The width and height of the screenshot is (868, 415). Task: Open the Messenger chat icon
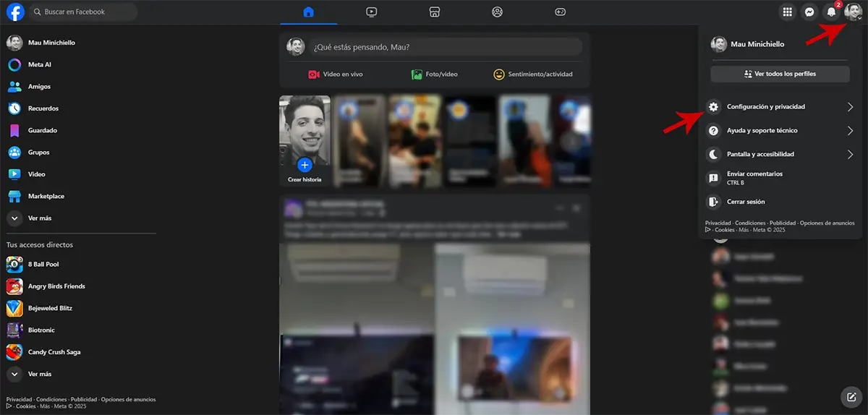point(810,12)
